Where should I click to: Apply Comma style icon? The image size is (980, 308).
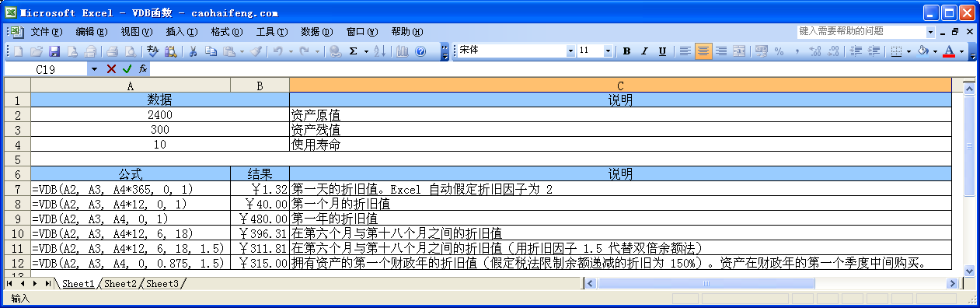pyautogui.click(x=797, y=51)
